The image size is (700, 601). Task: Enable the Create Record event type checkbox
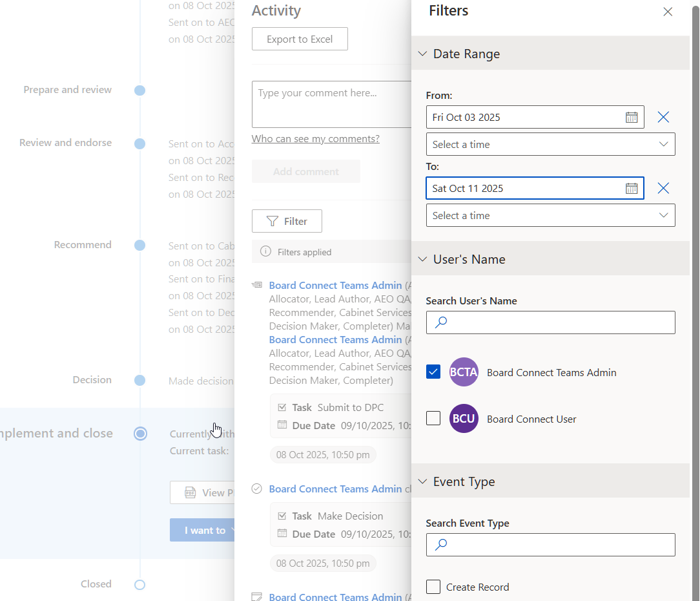click(x=433, y=587)
